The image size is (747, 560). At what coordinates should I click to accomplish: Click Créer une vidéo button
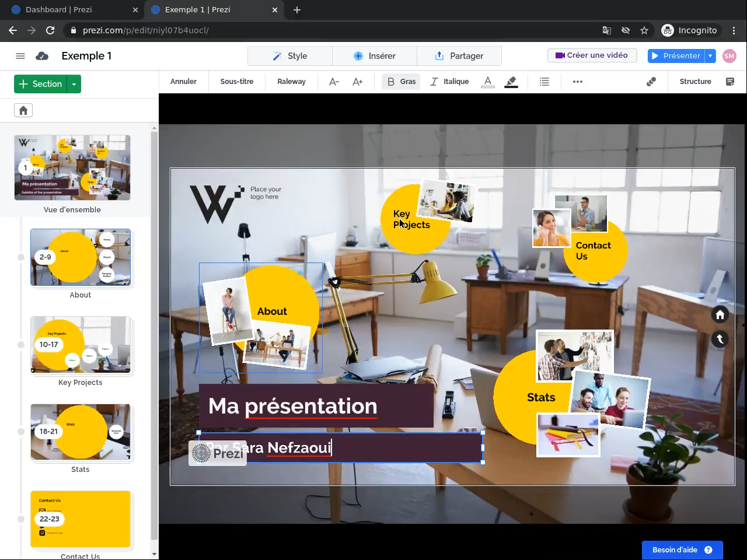coord(592,55)
